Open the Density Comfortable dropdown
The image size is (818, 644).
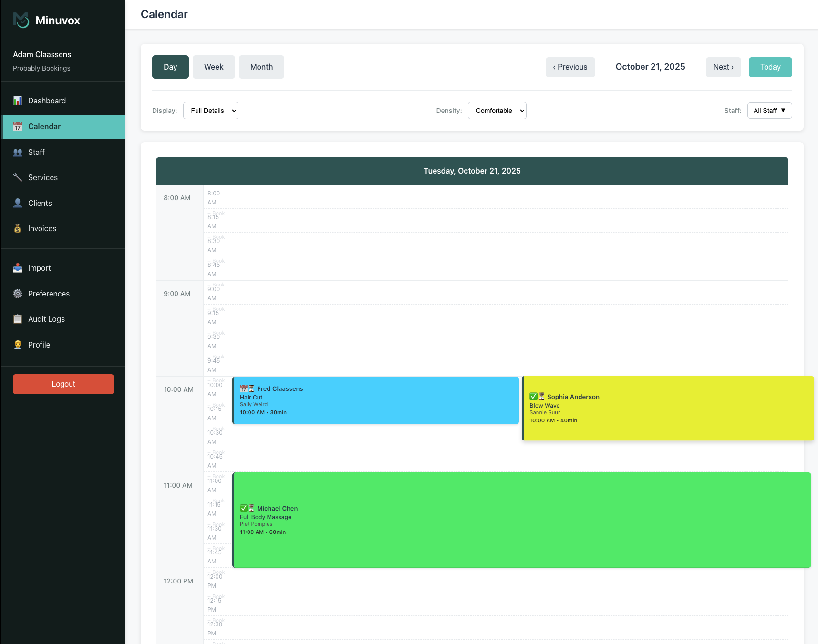coord(497,111)
